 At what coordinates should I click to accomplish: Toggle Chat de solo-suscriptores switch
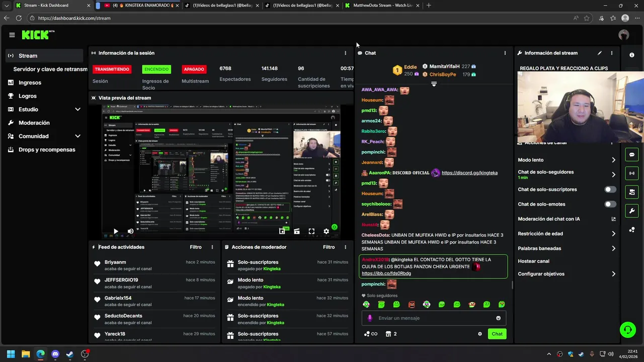click(610, 190)
